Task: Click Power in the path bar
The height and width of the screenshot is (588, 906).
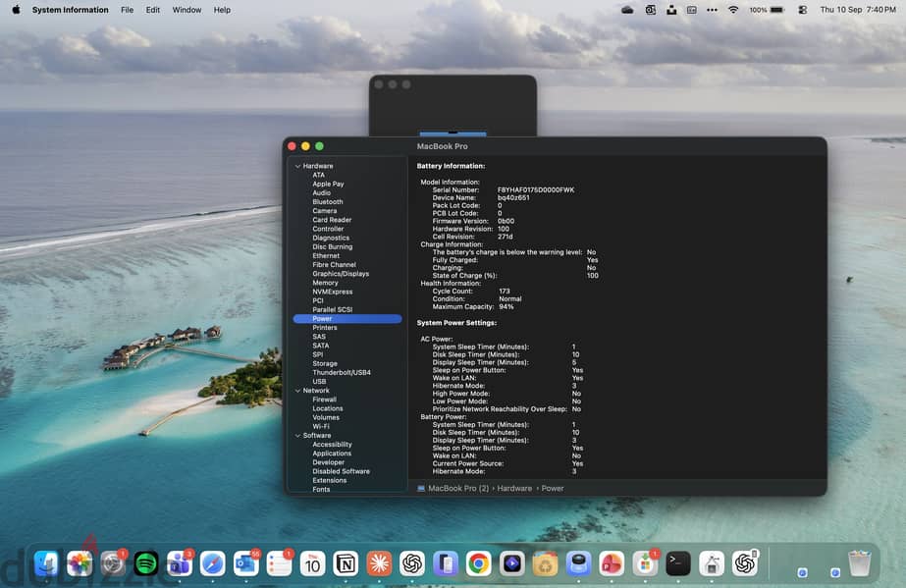Action: pos(553,488)
